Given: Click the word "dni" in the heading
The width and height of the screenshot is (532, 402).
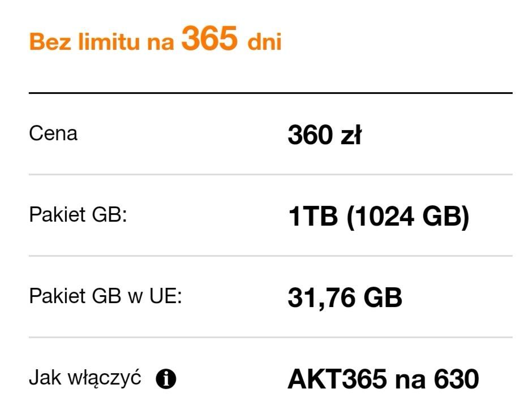Looking at the screenshot, I should pos(264,43).
